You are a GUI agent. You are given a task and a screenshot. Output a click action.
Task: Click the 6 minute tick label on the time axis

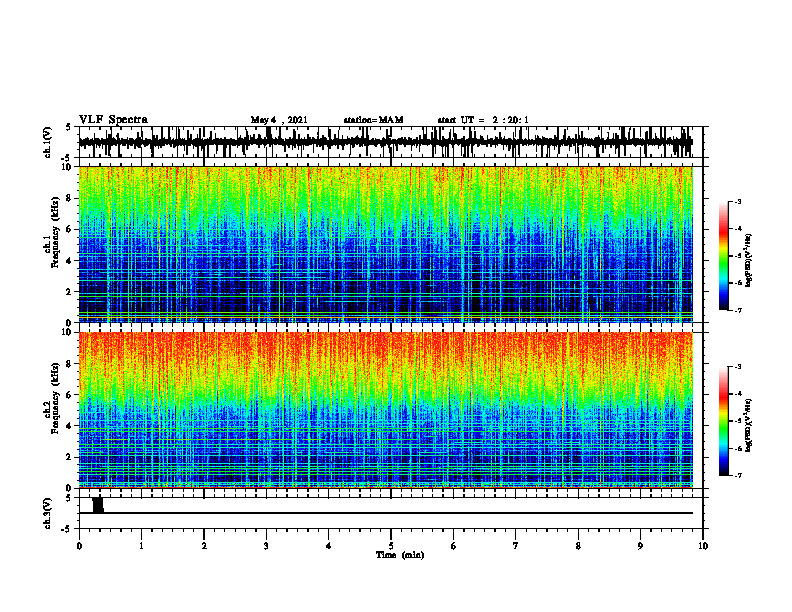click(454, 546)
